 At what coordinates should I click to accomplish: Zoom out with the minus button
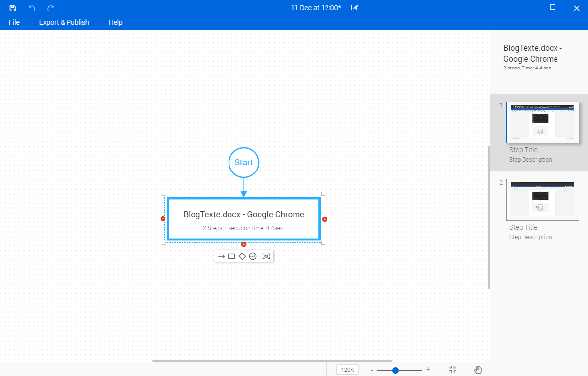(x=372, y=370)
